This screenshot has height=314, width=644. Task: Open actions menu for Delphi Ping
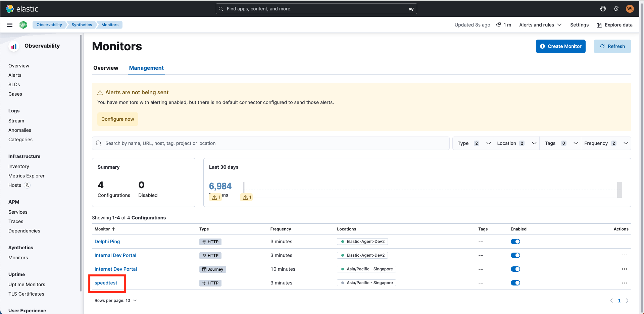(624, 242)
